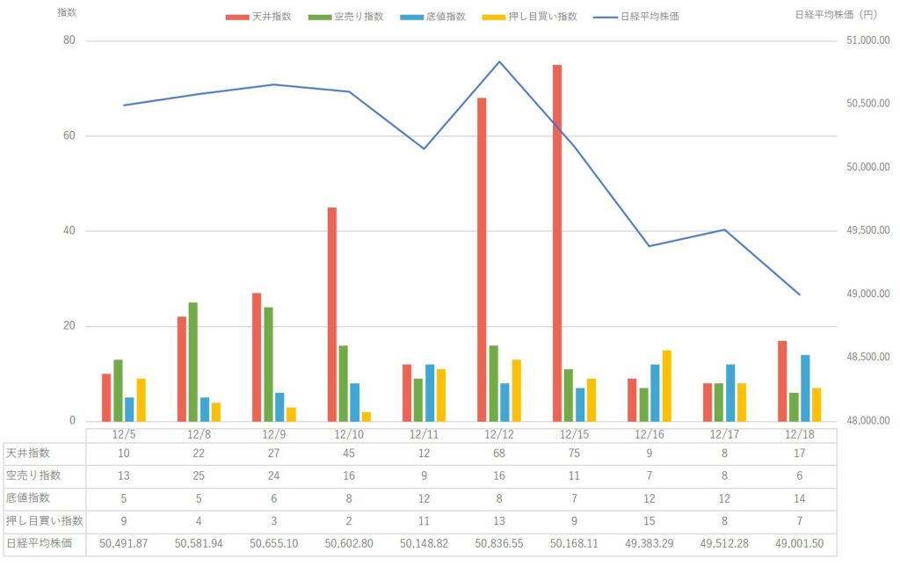This screenshot has width=900, height=588.
Task: Select the green 空売り指数 bar for 12/8
Action: pos(193,361)
